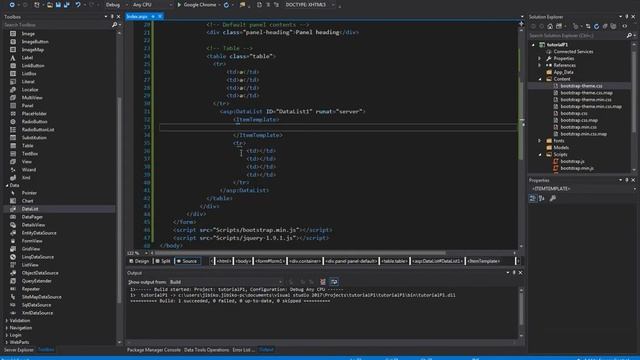
Task: Switch to the Server Explorer tab
Action: (19, 350)
